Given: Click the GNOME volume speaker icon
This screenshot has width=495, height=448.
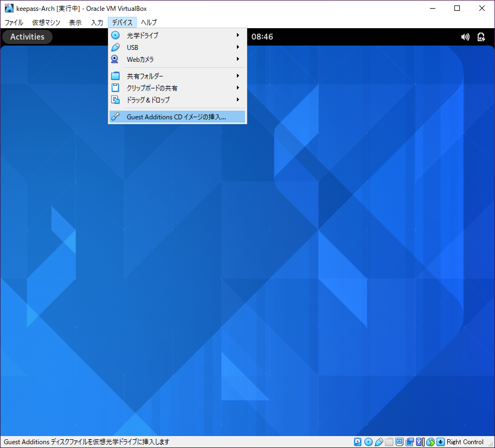Looking at the screenshot, I should (x=465, y=37).
